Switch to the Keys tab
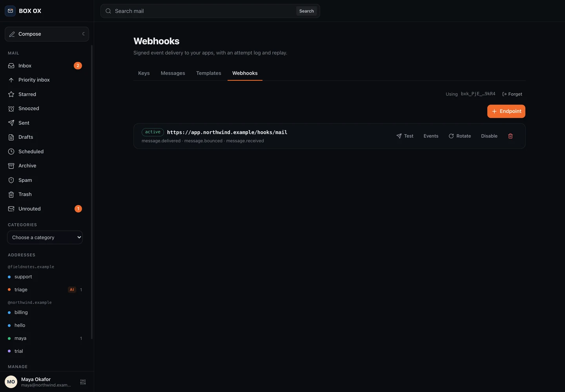 [x=144, y=73]
